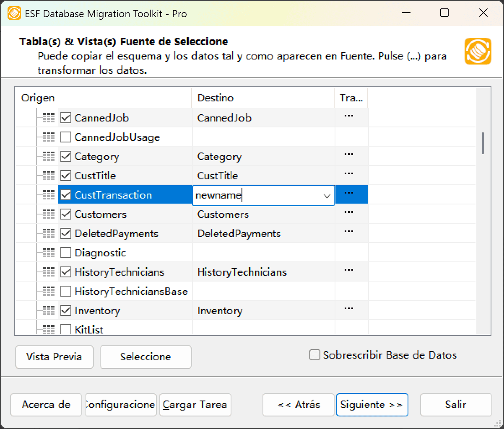
Task: Open transform ellipsis for Category row
Action: pyautogui.click(x=348, y=155)
